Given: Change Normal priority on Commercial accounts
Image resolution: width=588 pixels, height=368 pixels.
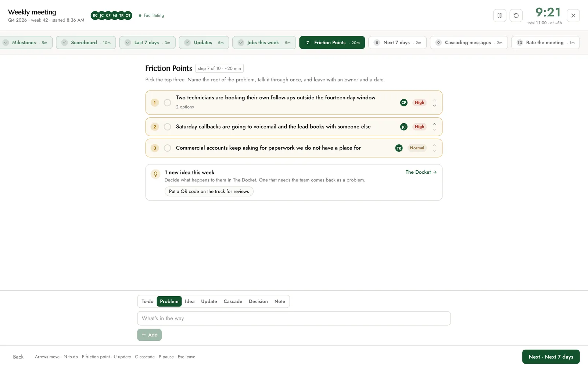Looking at the screenshot, I should [417, 148].
